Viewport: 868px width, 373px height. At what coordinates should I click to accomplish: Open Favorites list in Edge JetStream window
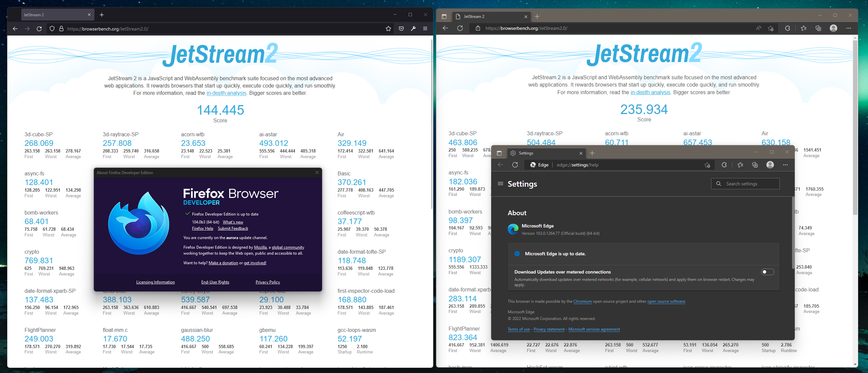pyautogui.click(x=804, y=28)
